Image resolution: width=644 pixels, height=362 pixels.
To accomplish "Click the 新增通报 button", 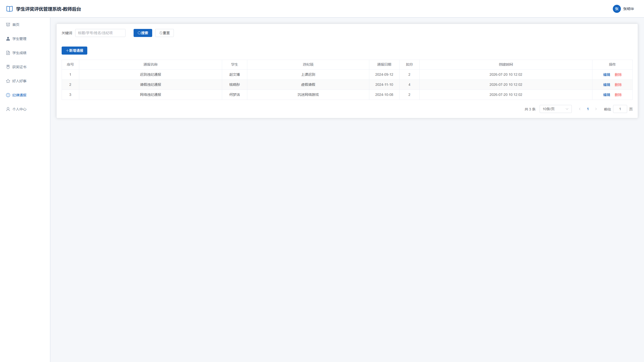I will click(x=74, y=51).
